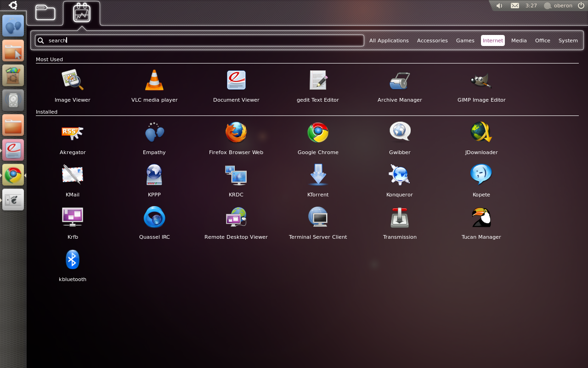
Task: Click the search input field
Action: click(202, 40)
